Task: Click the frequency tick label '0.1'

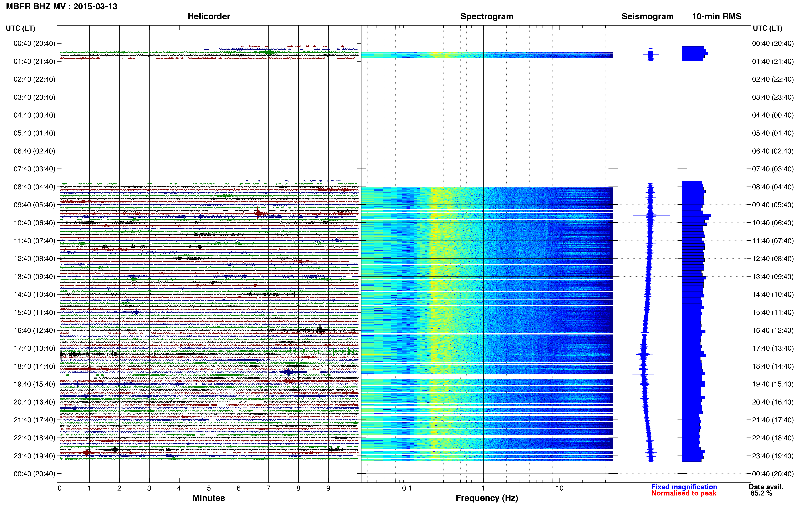Action: coord(407,488)
